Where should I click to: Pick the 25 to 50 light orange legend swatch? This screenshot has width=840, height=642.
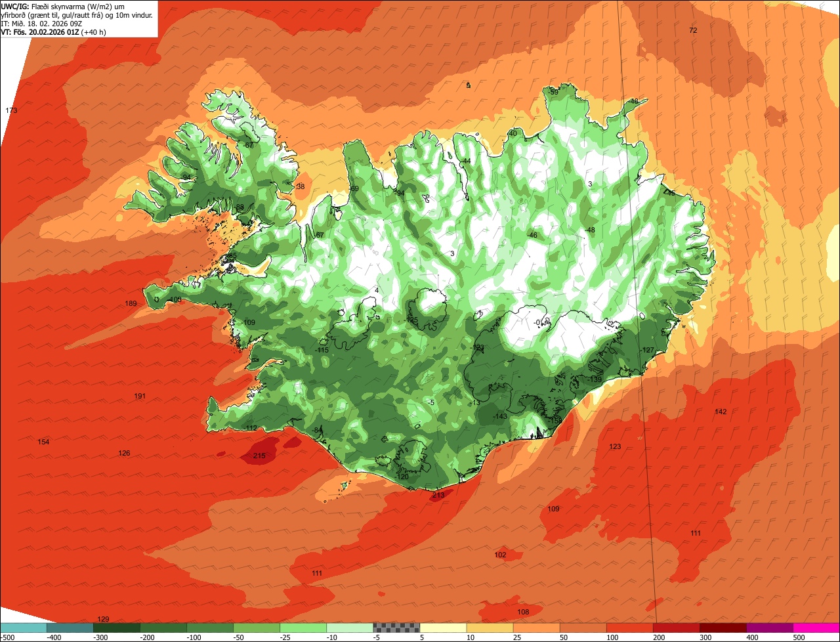click(536, 628)
